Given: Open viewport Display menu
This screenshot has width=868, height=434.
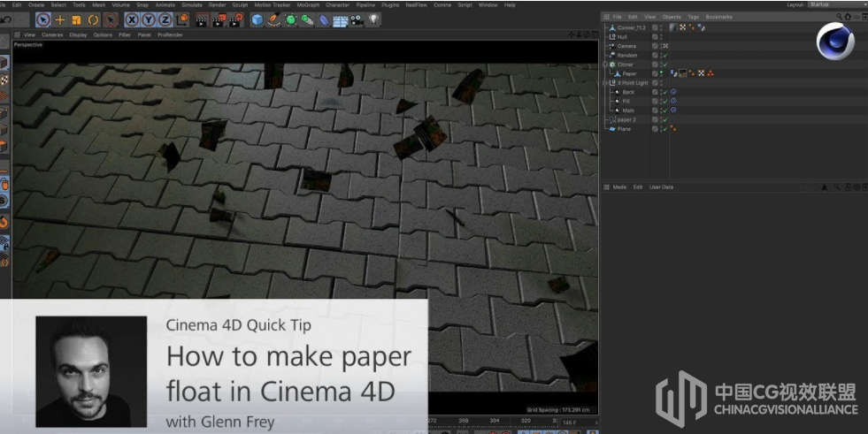Looking at the screenshot, I should pos(78,34).
